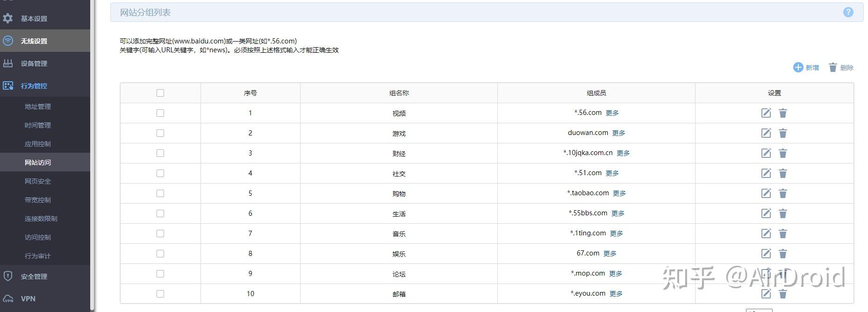
Task: Delete the 购物 group row
Action: pos(783,193)
